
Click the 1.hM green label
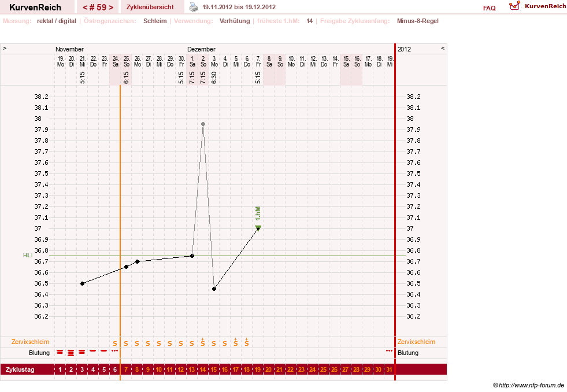(x=258, y=214)
